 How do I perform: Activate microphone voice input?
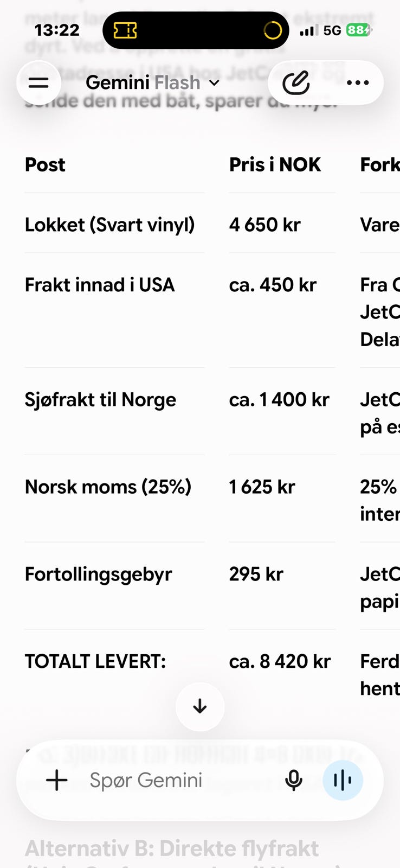tap(294, 780)
